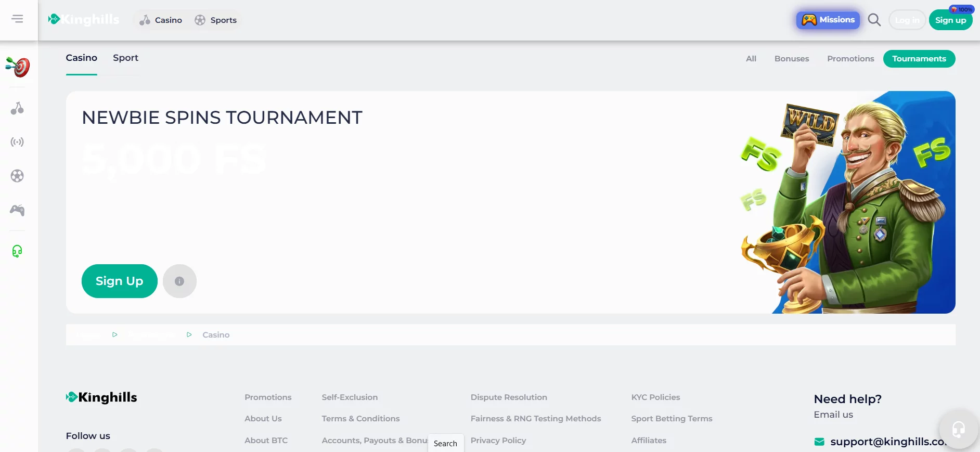Click the Missions button

pyautogui.click(x=828, y=20)
